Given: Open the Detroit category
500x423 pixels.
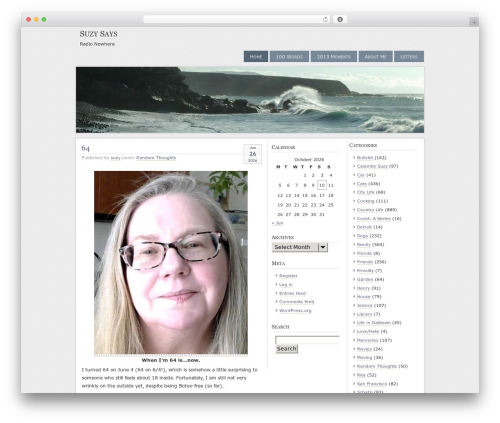Looking at the screenshot, I should pos(364,227).
